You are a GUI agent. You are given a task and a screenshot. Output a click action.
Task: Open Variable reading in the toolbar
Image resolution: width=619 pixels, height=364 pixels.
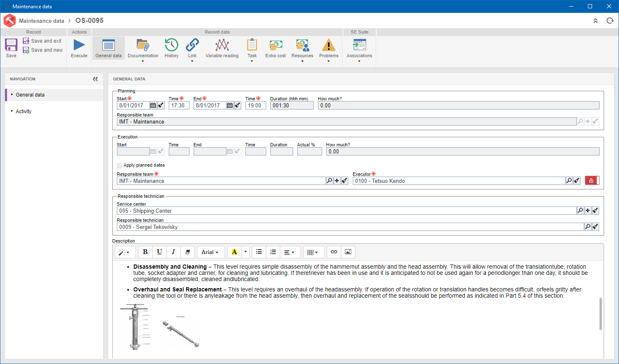pos(222,45)
